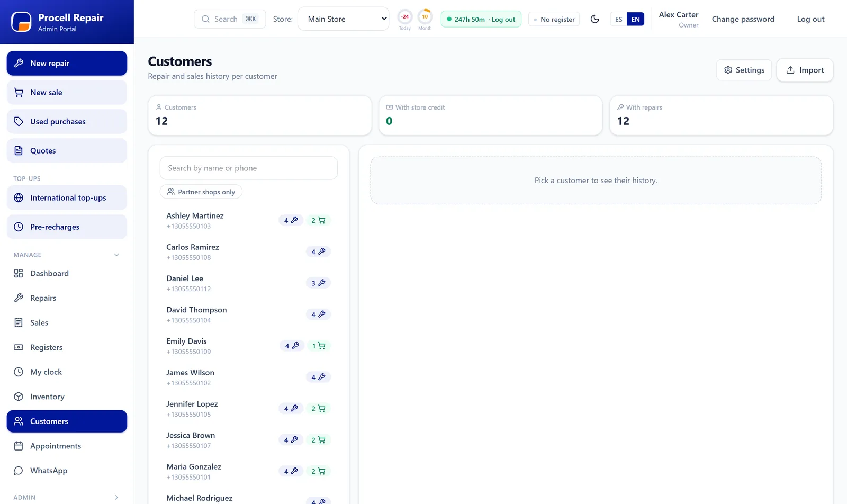The image size is (847, 504).
Task: Click Carlos Ramirez's repairs wrench badge
Action: point(318,251)
